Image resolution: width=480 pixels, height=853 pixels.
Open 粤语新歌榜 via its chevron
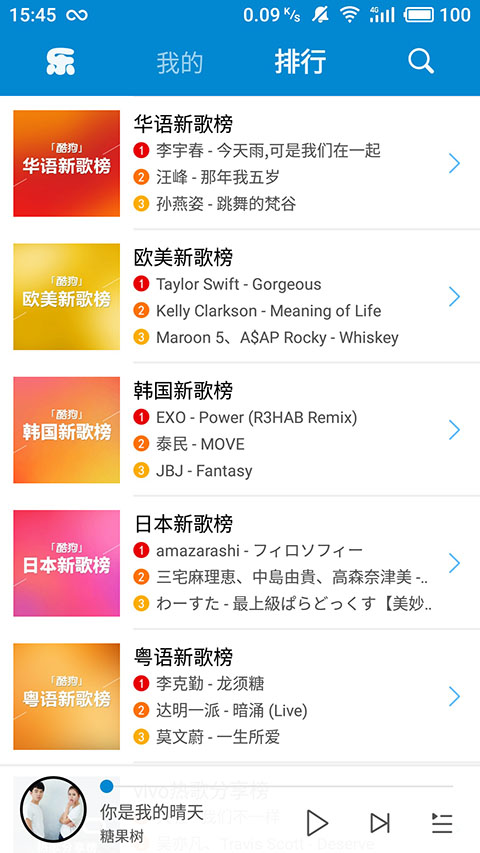coord(454,696)
